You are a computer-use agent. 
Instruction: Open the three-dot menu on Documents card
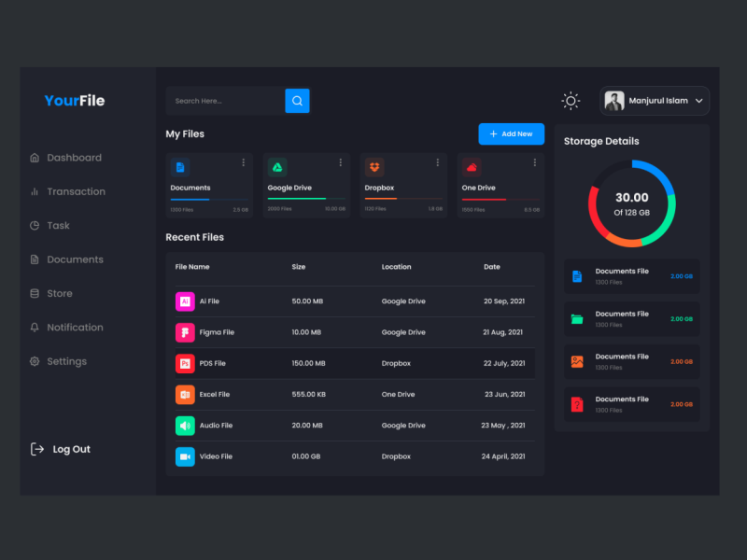point(244,162)
